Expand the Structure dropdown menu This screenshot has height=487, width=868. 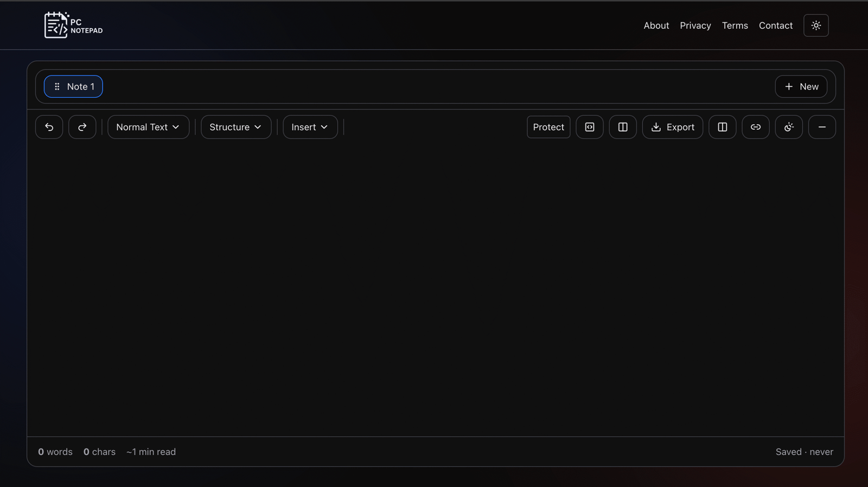(x=236, y=127)
